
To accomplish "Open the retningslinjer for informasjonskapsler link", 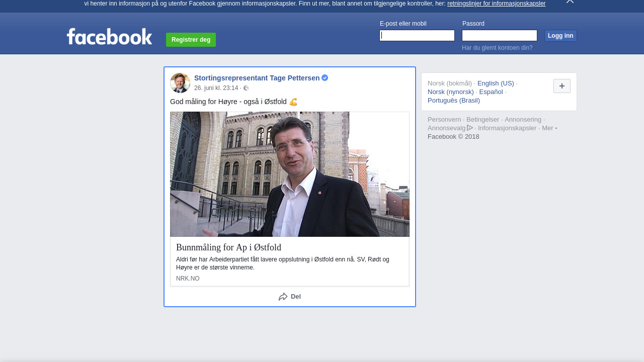I will coord(496,4).
